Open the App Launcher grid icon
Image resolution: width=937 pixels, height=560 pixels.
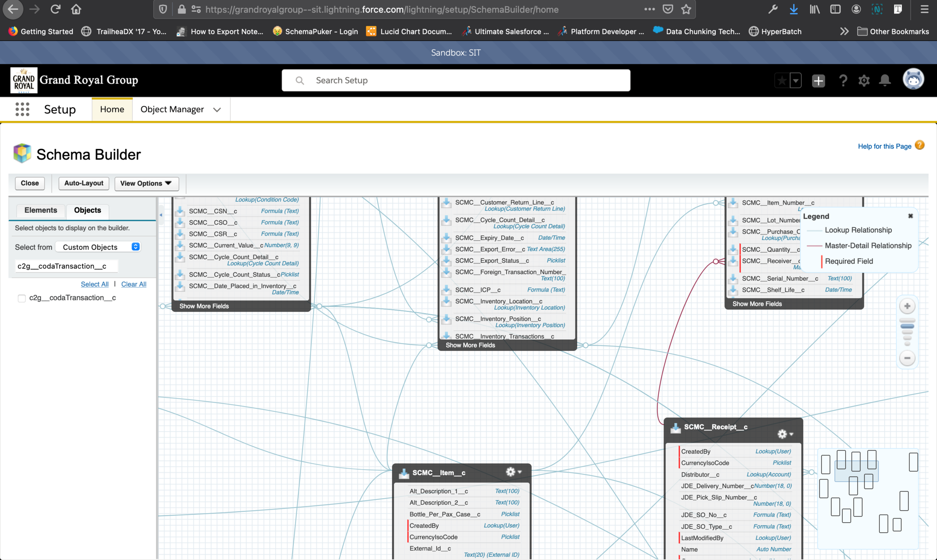pyautogui.click(x=22, y=110)
